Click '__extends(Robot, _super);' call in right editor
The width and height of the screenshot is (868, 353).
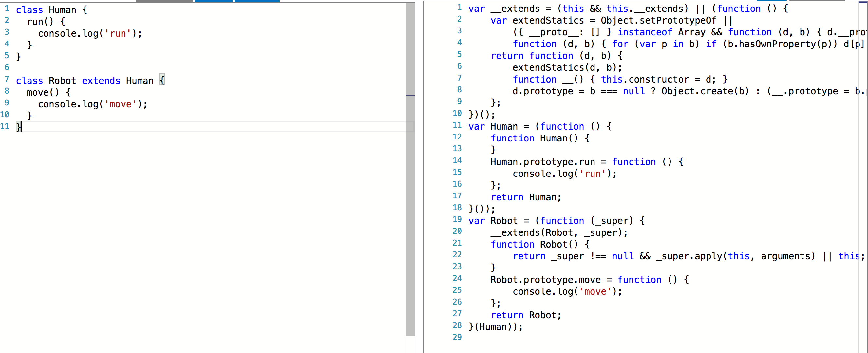(x=559, y=232)
